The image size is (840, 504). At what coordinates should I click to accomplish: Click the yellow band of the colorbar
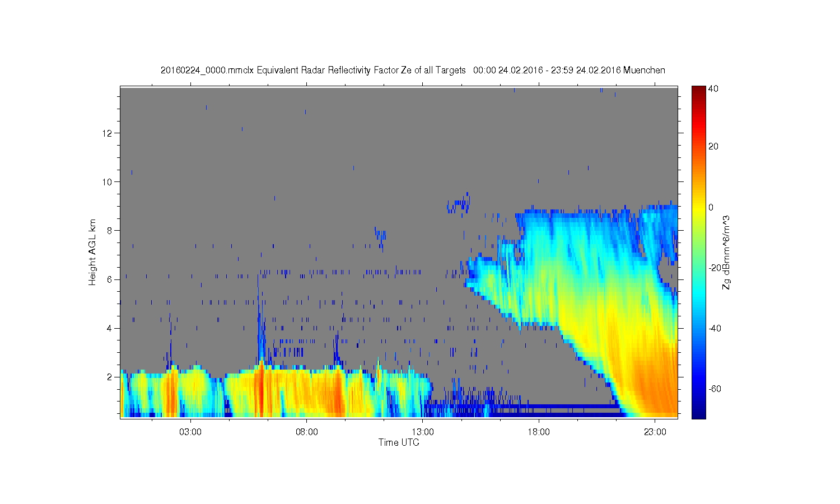coord(698,207)
